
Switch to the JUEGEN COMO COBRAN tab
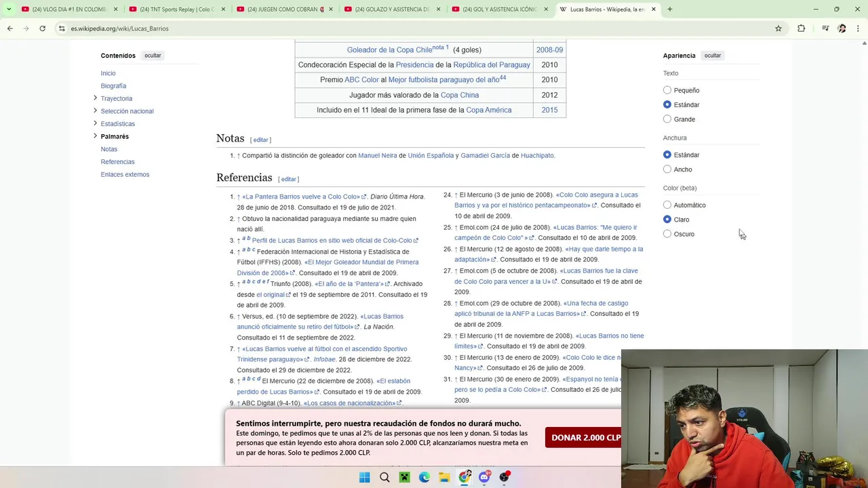click(283, 9)
